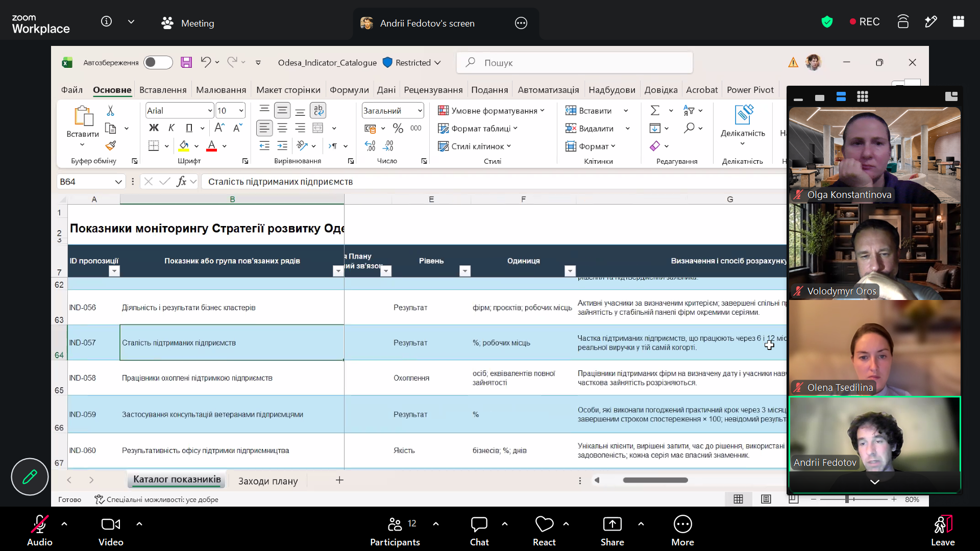This screenshot has width=980, height=551.
Task: Open the Дані ribbon tab
Action: (x=386, y=90)
